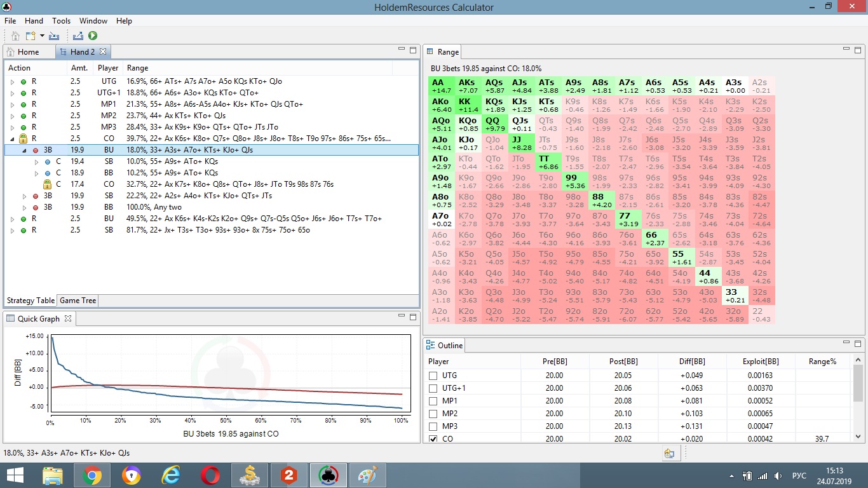Open Internet Explorer from the taskbar

[171, 475]
